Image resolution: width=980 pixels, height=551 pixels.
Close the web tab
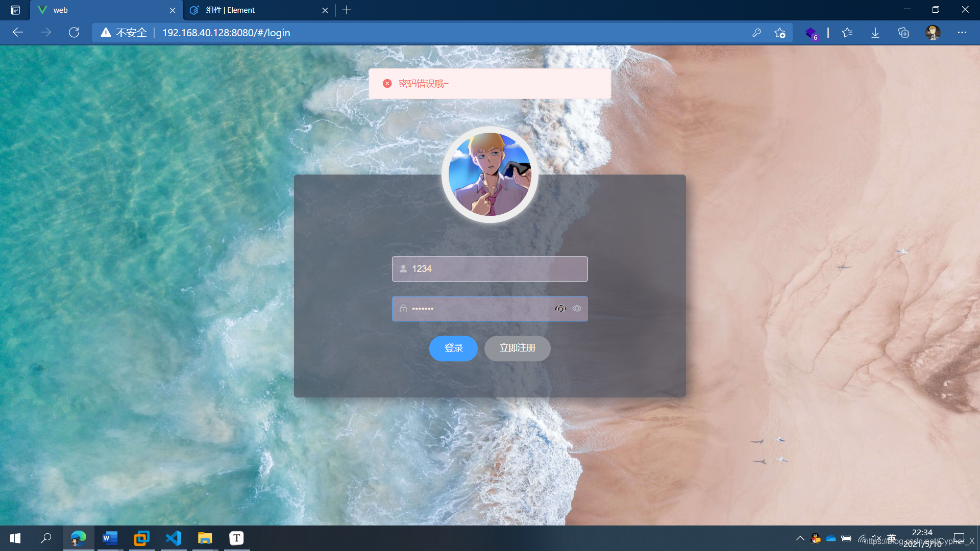coord(173,10)
